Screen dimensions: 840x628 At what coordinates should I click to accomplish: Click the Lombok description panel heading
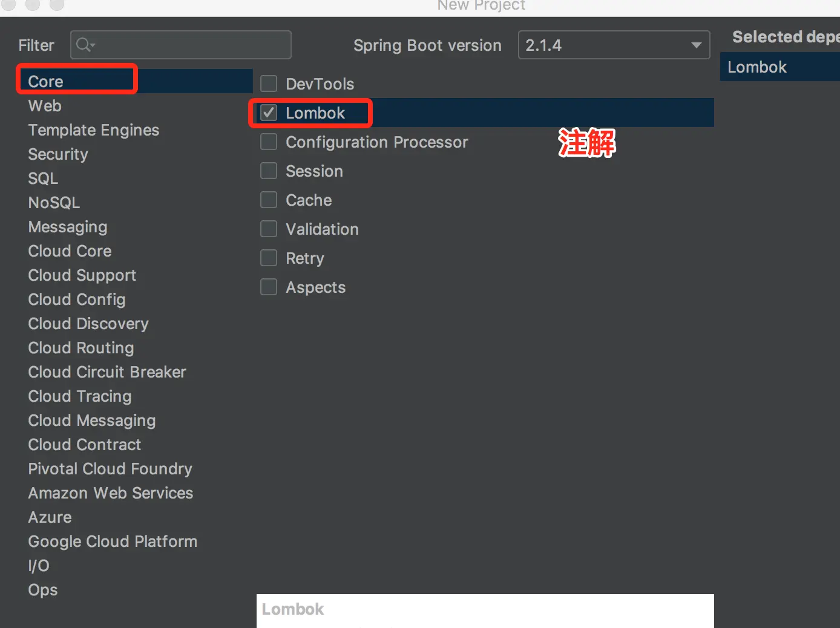[293, 609]
